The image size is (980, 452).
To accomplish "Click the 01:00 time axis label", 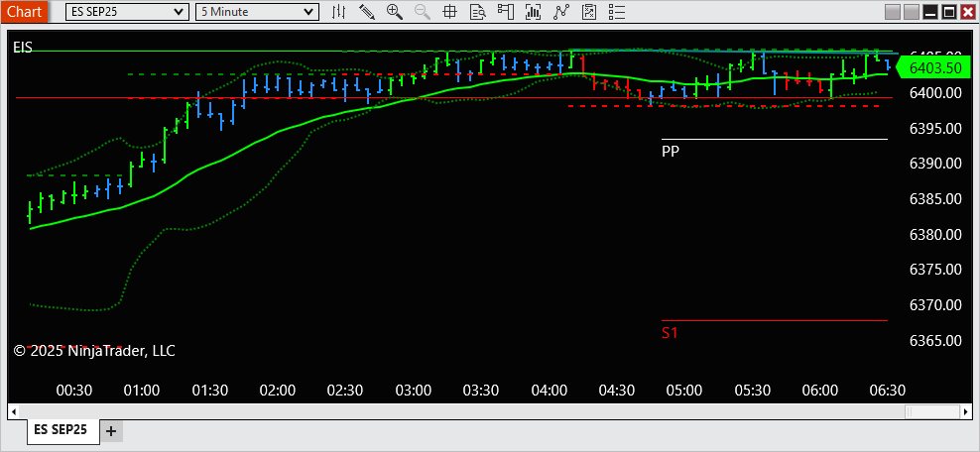I will coord(142,391).
